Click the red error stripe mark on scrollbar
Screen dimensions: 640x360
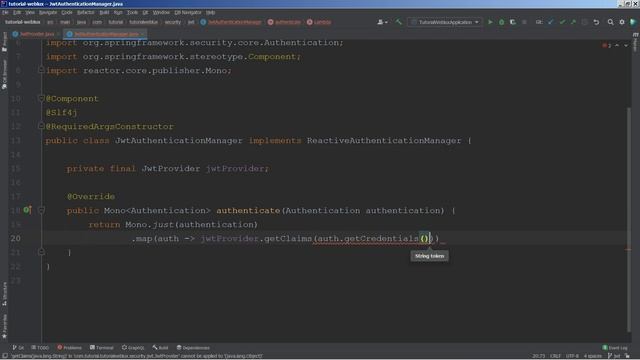click(x=628, y=249)
